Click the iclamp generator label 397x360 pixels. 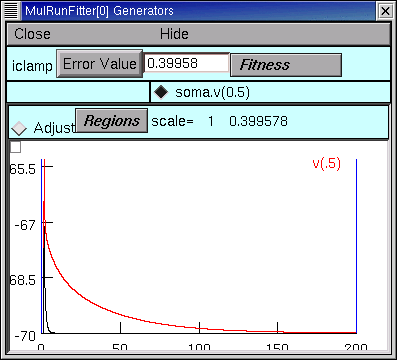click(32, 66)
